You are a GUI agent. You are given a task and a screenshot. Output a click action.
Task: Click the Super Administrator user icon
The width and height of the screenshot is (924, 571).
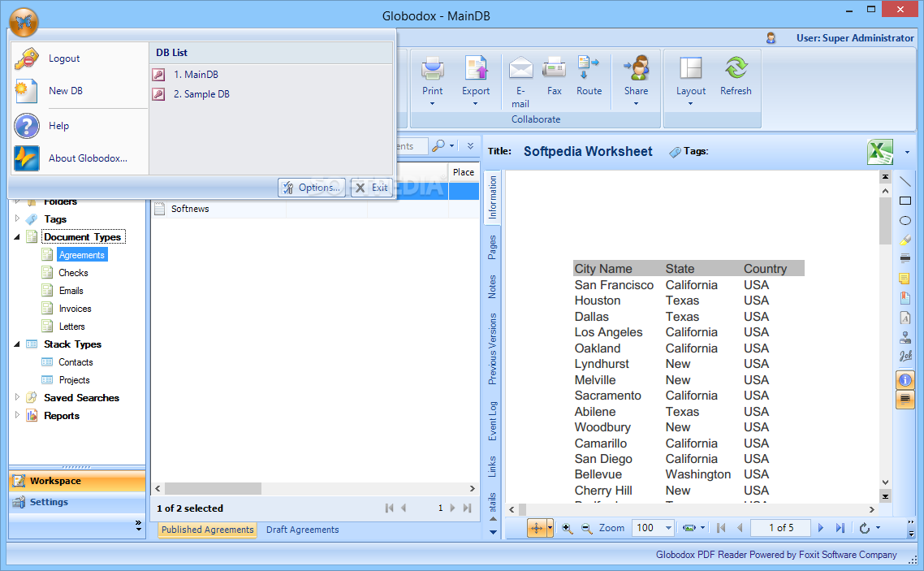pos(771,38)
